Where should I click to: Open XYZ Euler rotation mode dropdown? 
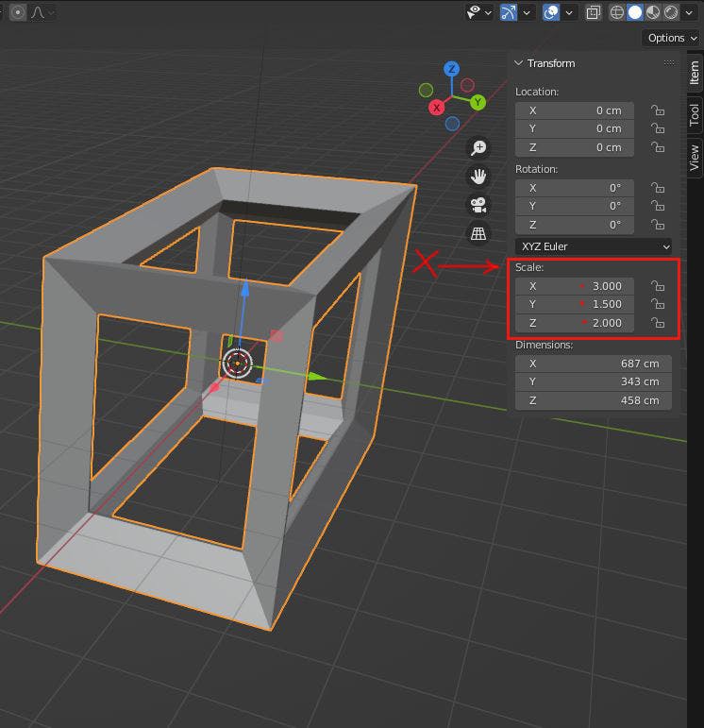click(x=594, y=246)
